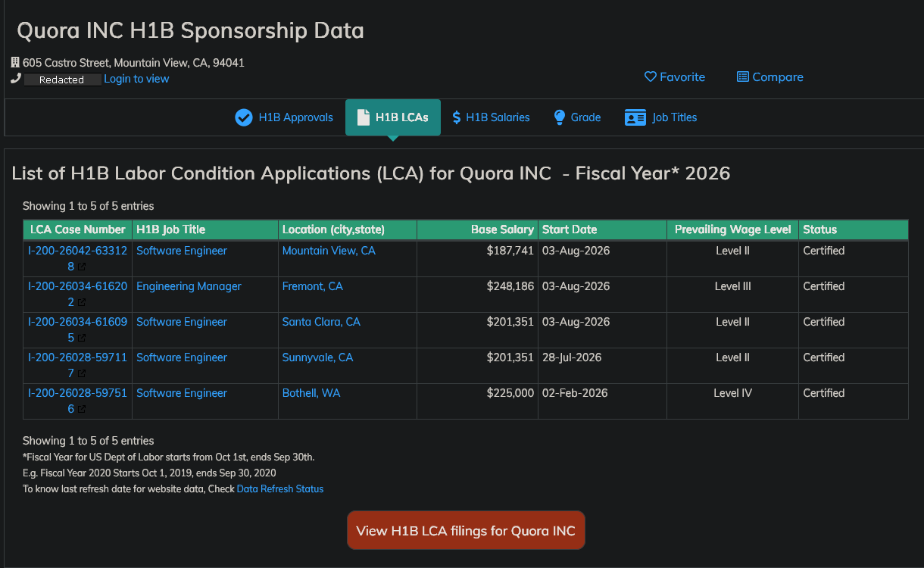This screenshot has height=568, width=924.
Task: Open the Job Titles tab
Action: (660, 117)
